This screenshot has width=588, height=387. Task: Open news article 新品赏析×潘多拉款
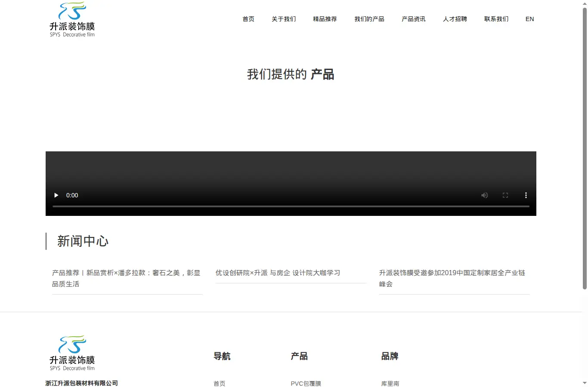click(x=127, y=278)
